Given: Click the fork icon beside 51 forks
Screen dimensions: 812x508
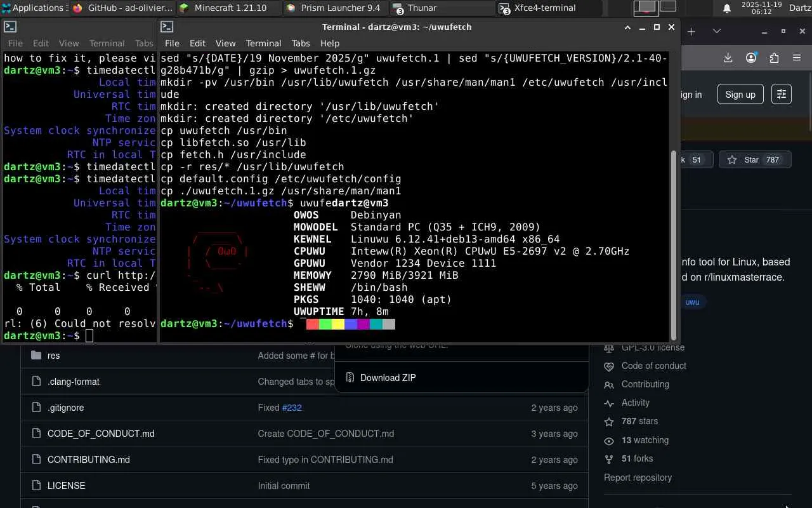Looking at the screenshot, I should point(609,459).
